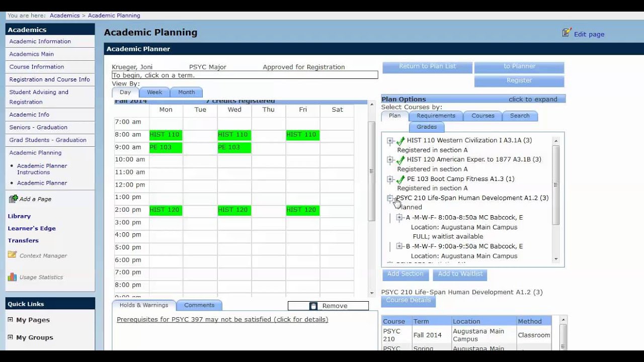Open Academic Information sidebar link
This screenshot has height=362, width=644.
[x=40, y=41]
